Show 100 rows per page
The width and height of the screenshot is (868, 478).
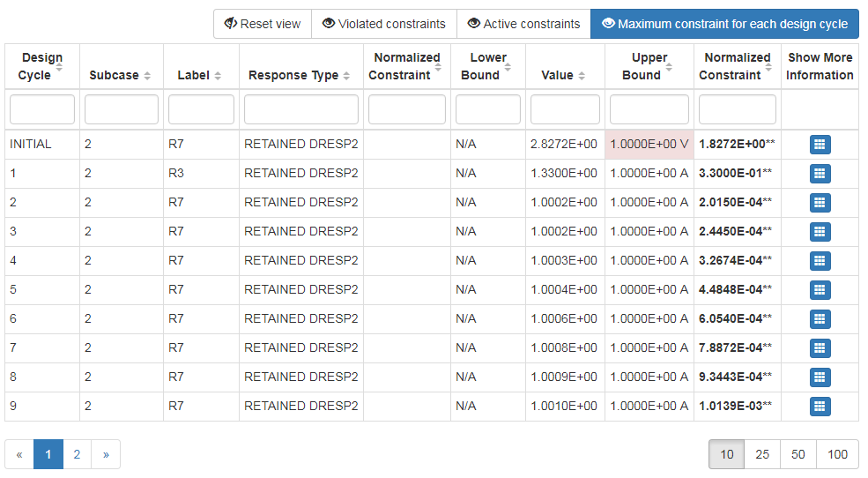click(x=837, y=454)
